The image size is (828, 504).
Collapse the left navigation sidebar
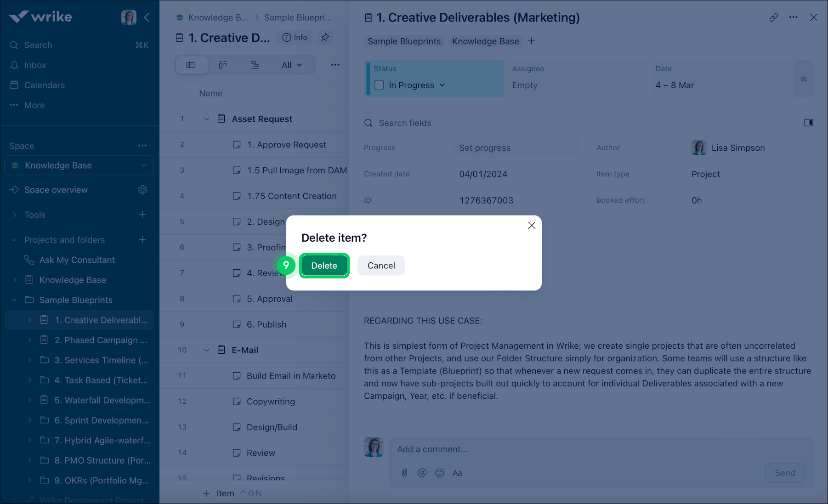tap(147, 17)
